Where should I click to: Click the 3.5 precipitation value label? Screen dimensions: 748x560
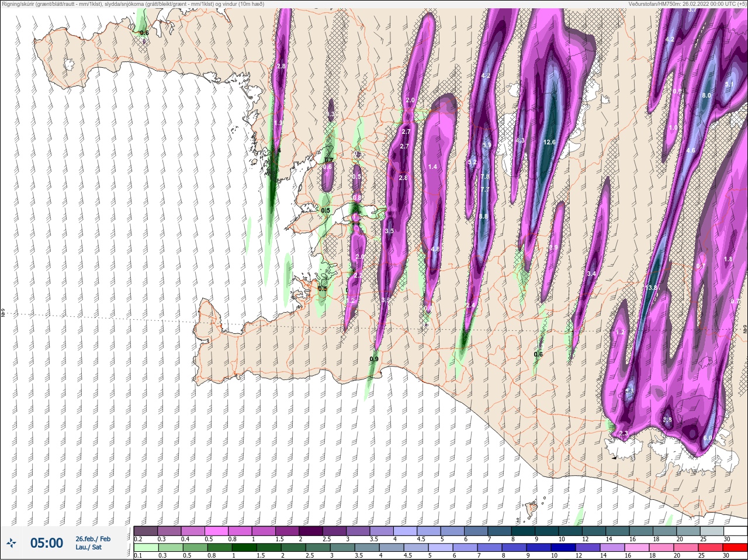click(x=390, y=231)
